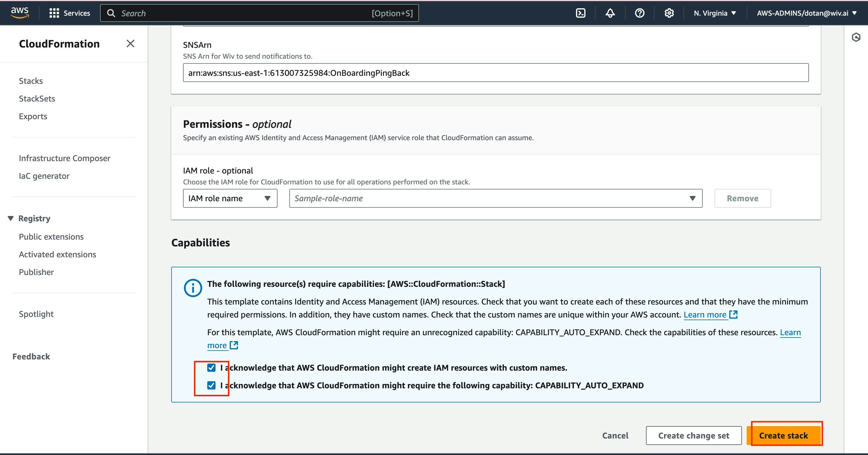Navigate to StackSets in the sidebar
The width and height of the screenshot is (868, 455).
pos(37,98)
